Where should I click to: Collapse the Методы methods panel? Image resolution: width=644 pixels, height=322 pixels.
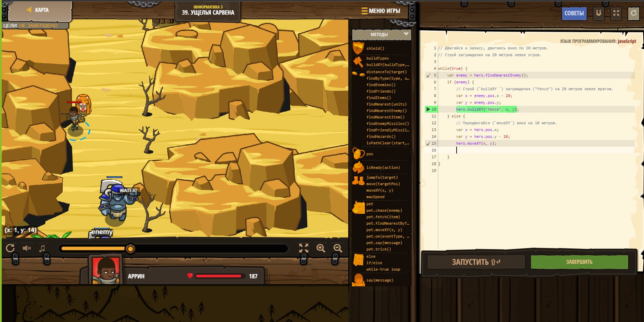pyautogui.click(x=382, y=34)
